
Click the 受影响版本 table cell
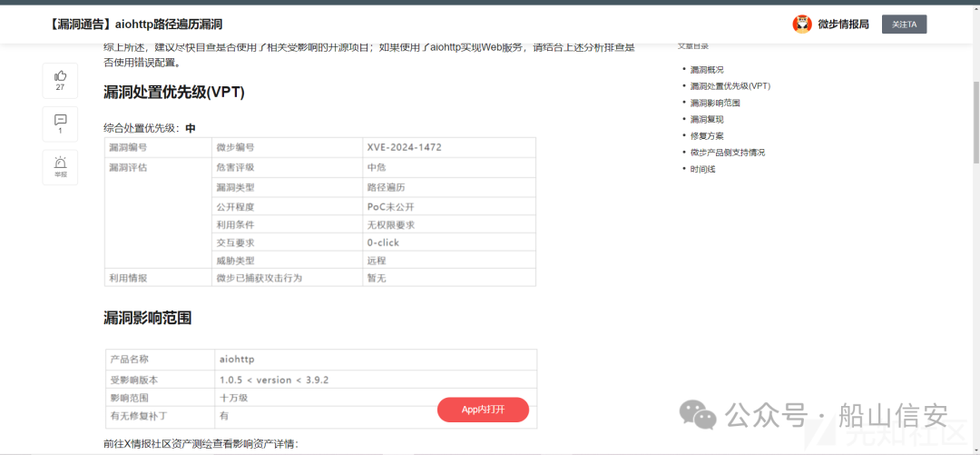[x=160, y=380]
